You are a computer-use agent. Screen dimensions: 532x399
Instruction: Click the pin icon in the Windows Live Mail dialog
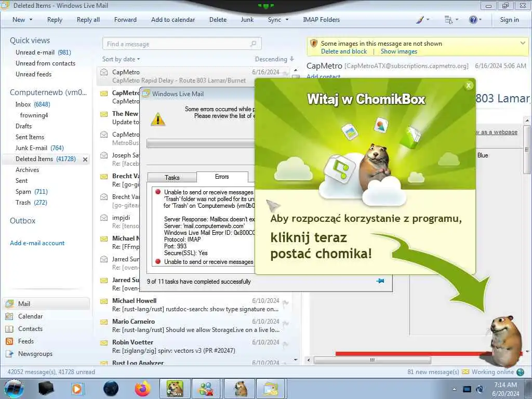(380, 281)
